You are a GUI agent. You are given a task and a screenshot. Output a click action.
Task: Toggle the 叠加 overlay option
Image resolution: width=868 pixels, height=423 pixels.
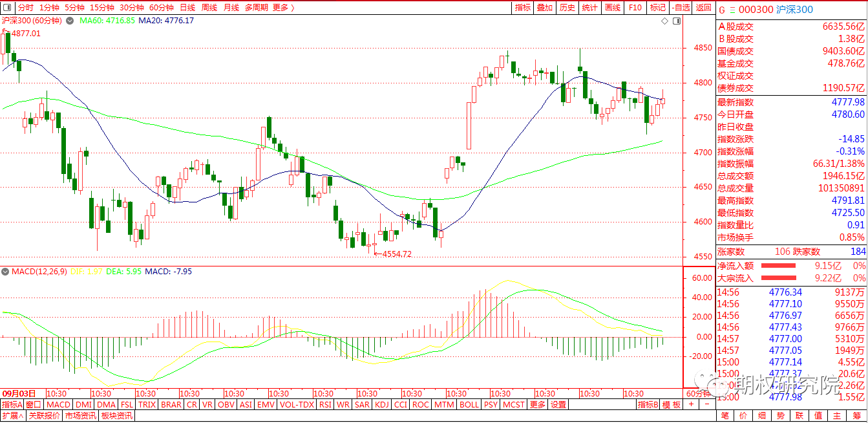click(545, 8)
